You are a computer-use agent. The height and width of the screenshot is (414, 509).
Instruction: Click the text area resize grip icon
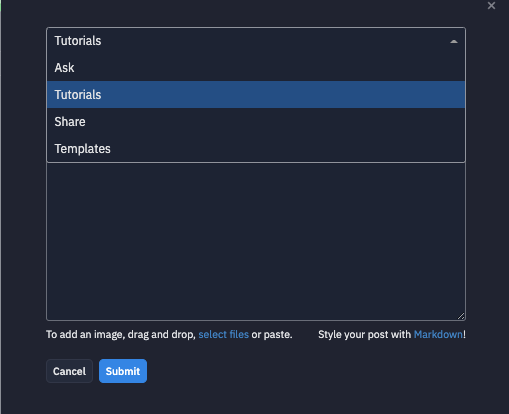click(461, 316)
